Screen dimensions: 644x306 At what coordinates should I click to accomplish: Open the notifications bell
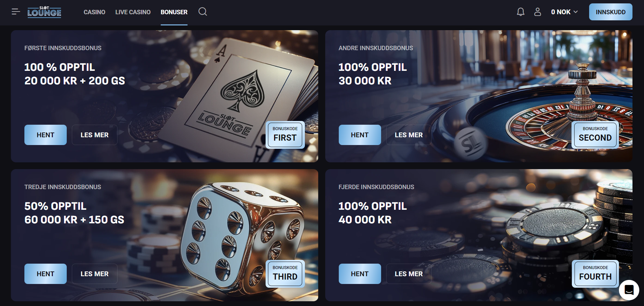[520, 12]
